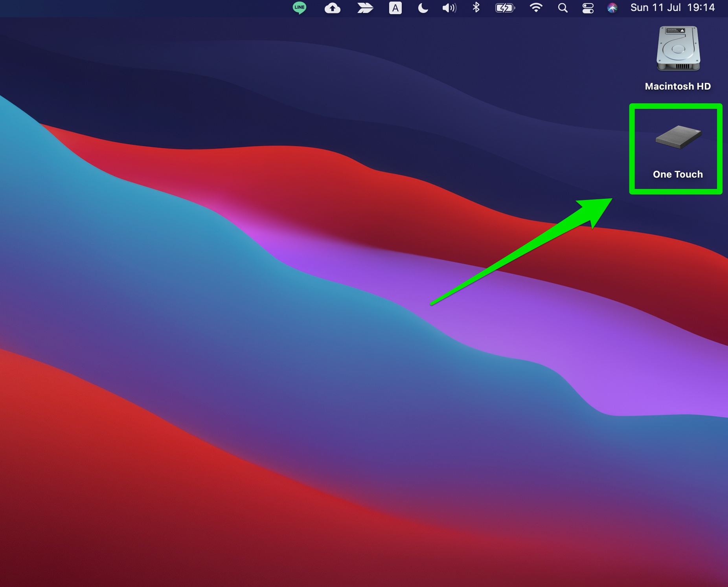Expand the input source "A" menu

[395, 8]
